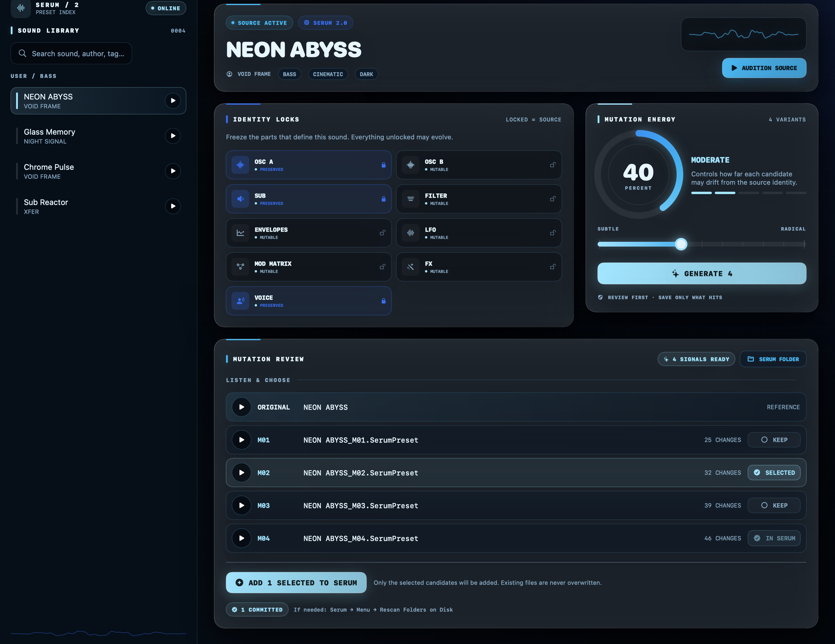This screenshot has width=835, height=644.
Task: Play the M02 mutation candidate
Action: coord(242,473)
